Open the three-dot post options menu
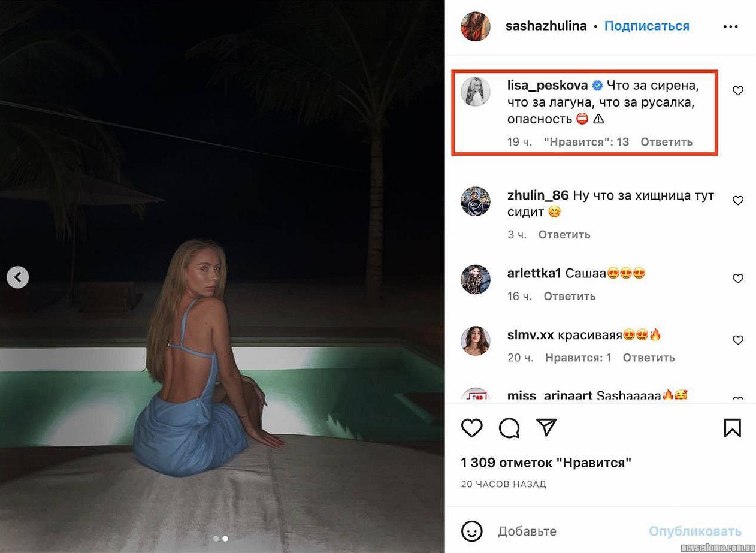 (731, 26)
